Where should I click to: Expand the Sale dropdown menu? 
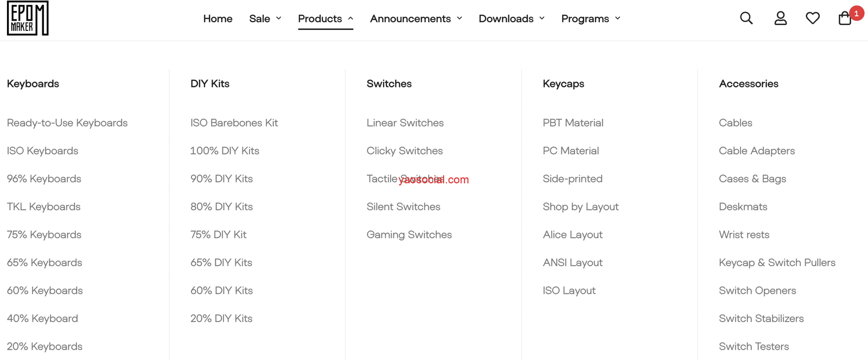coord(265,18)
